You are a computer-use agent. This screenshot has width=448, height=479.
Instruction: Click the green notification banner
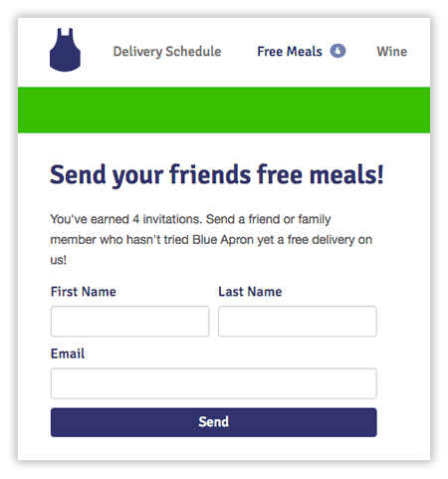pos(224,110)
